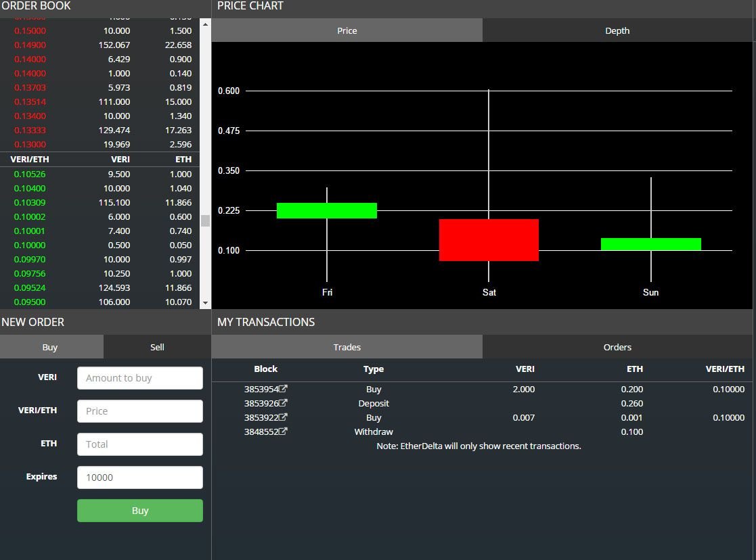Click the 0.260 ETH deposit amount
Screen dimensions: 756x560
(632, 403)
